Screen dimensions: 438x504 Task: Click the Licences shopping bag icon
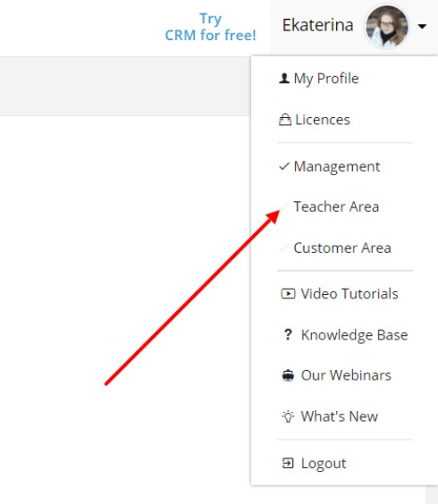pyautogui.click(x=285, y=120)
